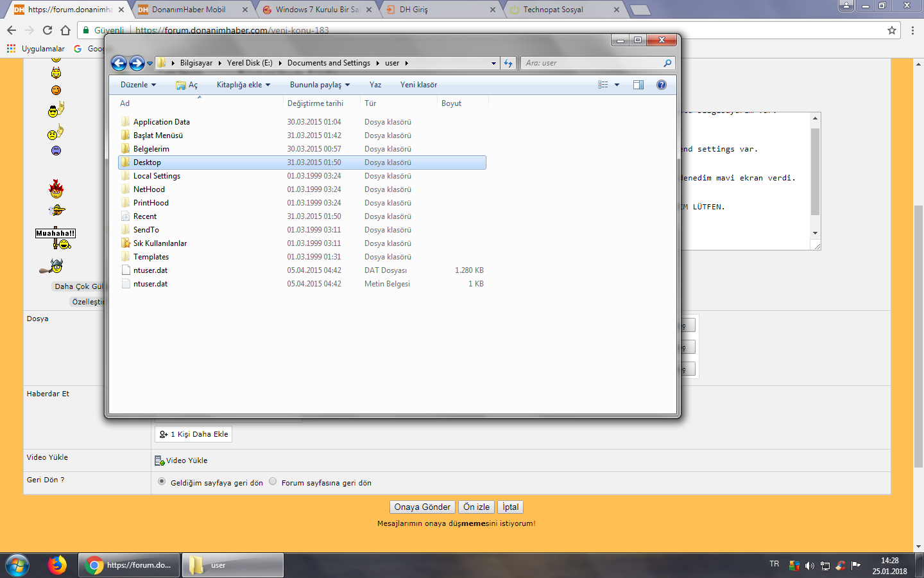The image size is (924, 578).
Task: Select 'Geldiğim sayfaya geri dön' radio button
Action: [x=162, y=482]
